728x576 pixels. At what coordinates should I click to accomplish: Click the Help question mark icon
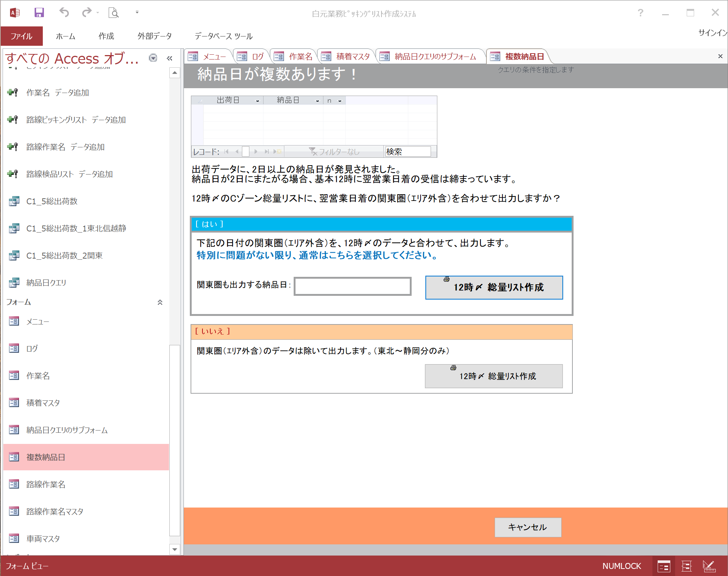coord(640,13)
